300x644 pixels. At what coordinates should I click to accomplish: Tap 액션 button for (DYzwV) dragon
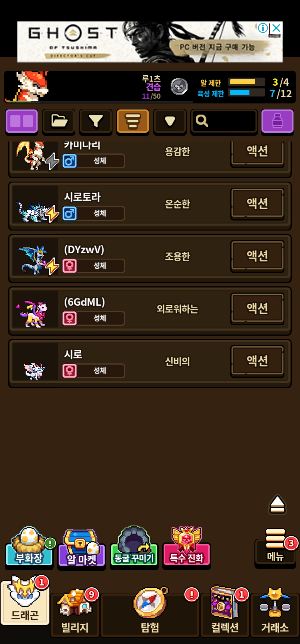257,256
